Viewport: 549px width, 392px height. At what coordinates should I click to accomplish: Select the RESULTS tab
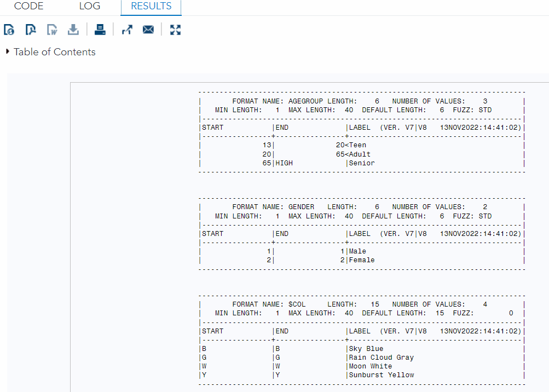[151, 6]
